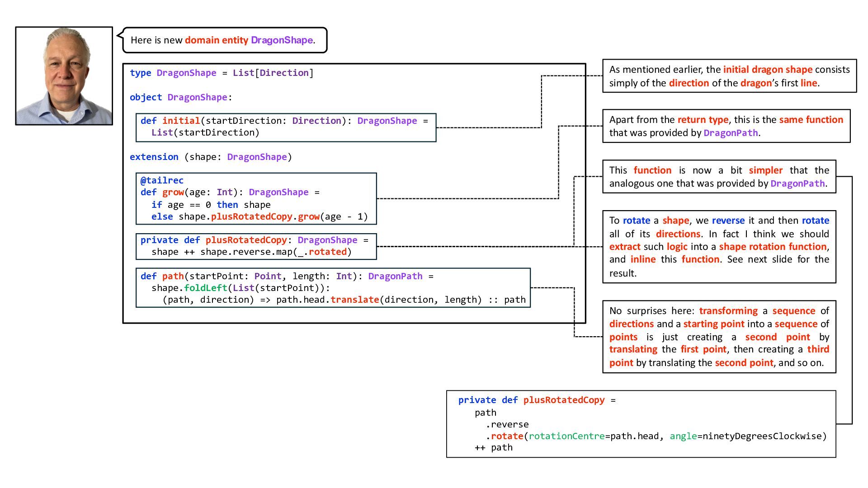Click the 'To rotate a shape' annotation box
The height and width of the screenshot is (488, 868).
(x=719, y=247)
